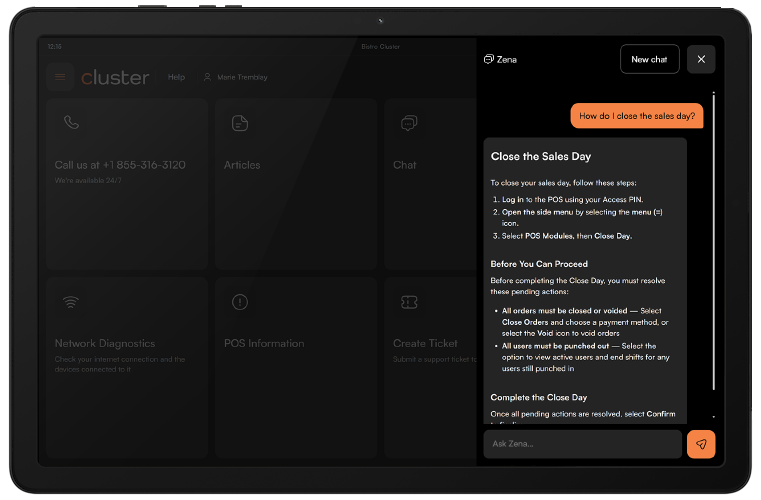
Task: Send the message with the paper plane button
Action: point(701,444)
